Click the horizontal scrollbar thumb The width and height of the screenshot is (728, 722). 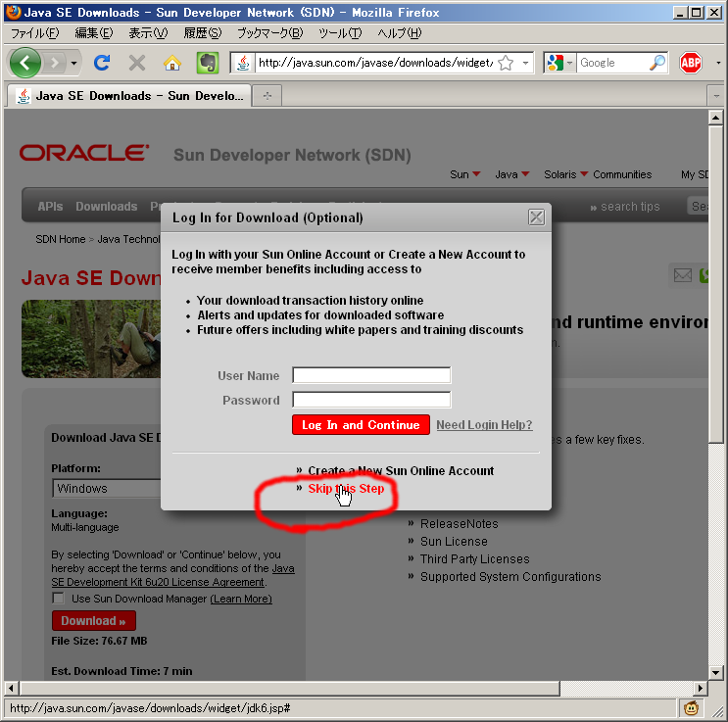click(x=290, y=688)
